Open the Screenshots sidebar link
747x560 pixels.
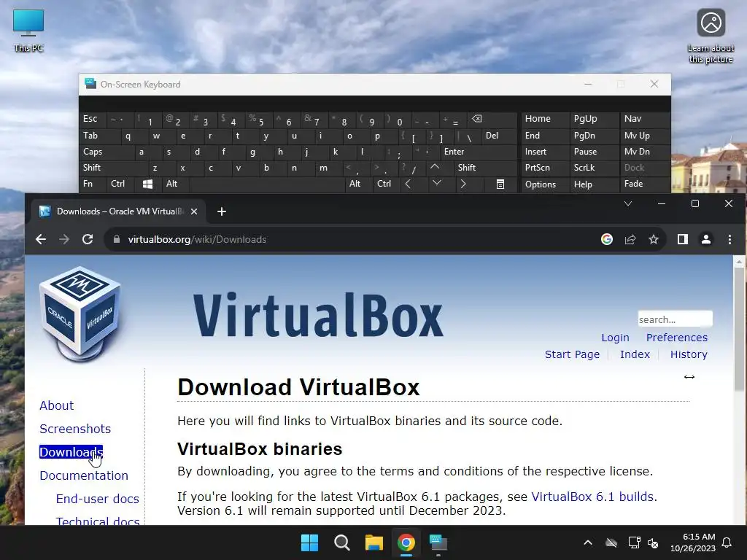(75, 429)
